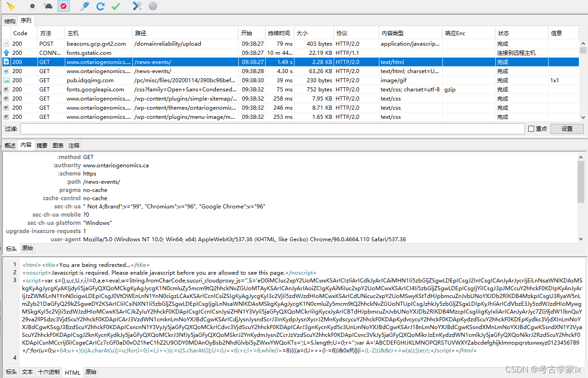Select the fonts.googleapis.com request row
This screenshot has width=588, height=378.
click(291, 89)
